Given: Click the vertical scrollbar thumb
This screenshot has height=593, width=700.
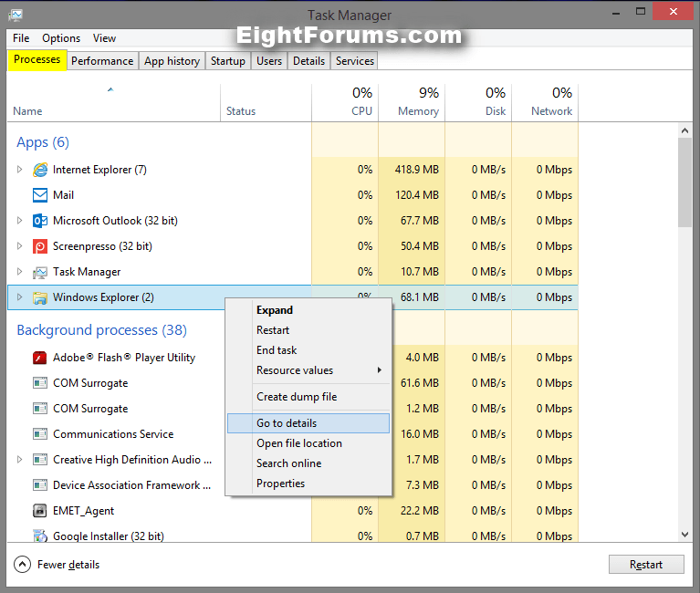Looking at the screenshot, I should (x=684, y=182).
